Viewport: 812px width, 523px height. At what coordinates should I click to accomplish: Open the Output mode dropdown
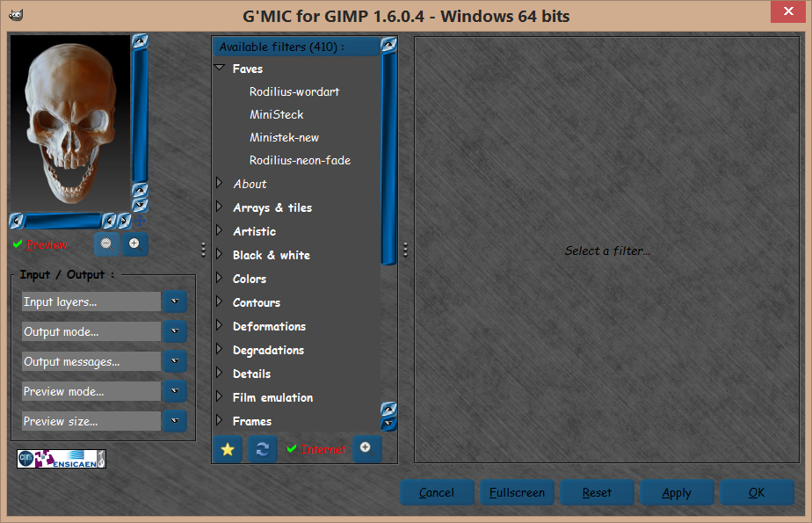(175, 331)
